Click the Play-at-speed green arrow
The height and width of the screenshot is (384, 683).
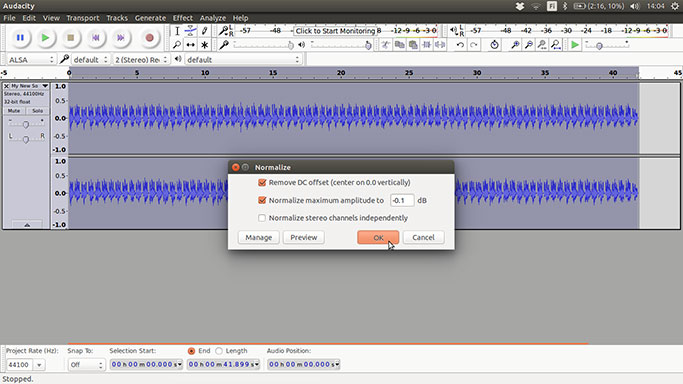tap(575, 45)
